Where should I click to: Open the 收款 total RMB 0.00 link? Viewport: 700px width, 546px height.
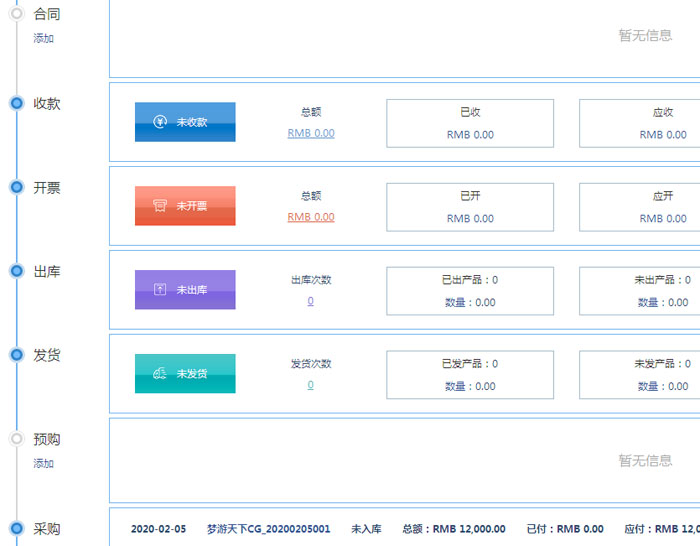311,133
